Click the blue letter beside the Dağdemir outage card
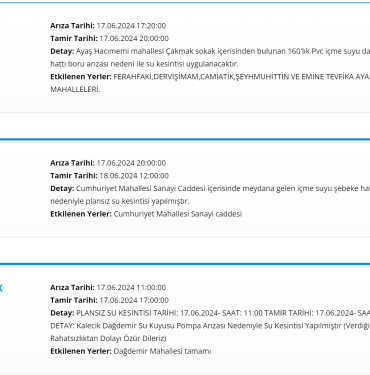The width and height of the screenshot is (370, 375). pos(1,288)
